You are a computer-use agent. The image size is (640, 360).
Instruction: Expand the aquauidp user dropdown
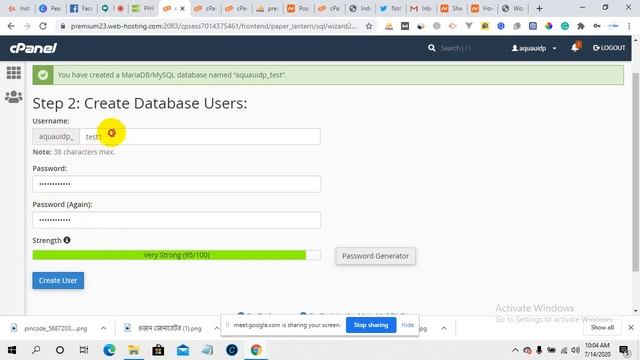[x=534, y=48]
